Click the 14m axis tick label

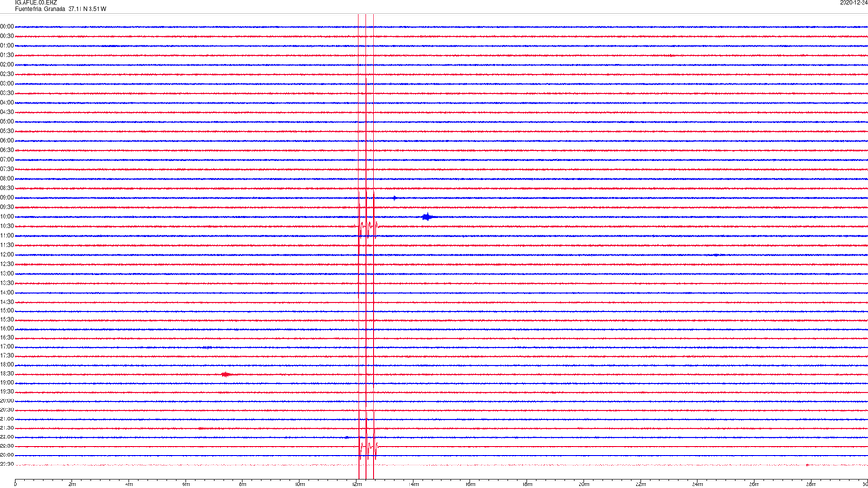pos(413,484)
